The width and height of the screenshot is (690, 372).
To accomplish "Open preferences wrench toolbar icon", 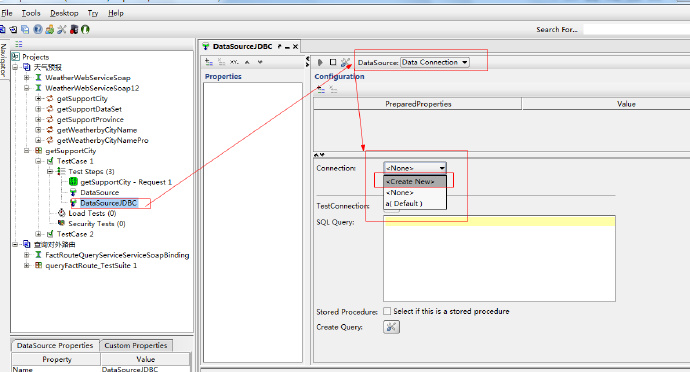I will [x=62, y=29].
